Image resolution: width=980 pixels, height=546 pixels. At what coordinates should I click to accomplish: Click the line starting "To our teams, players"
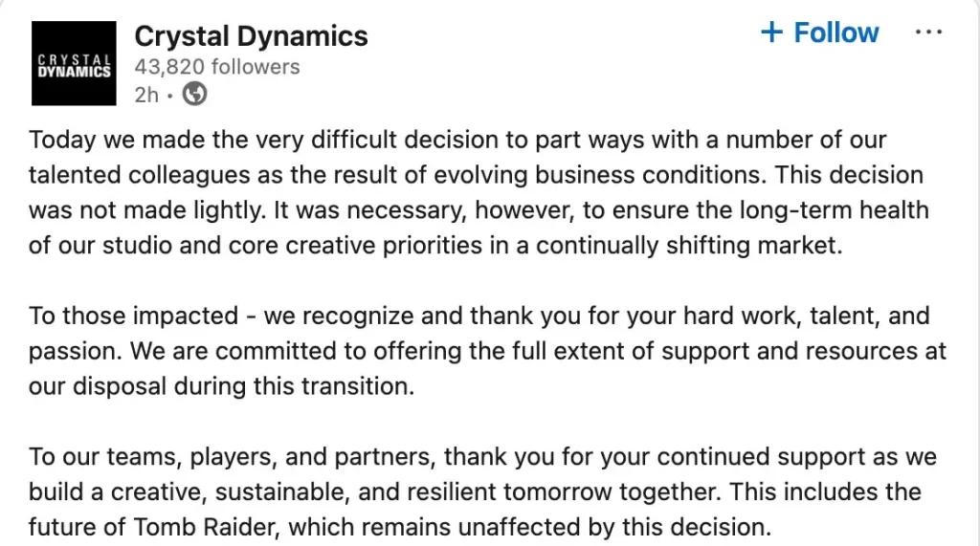pyautogui.click(x=482, y=456)
